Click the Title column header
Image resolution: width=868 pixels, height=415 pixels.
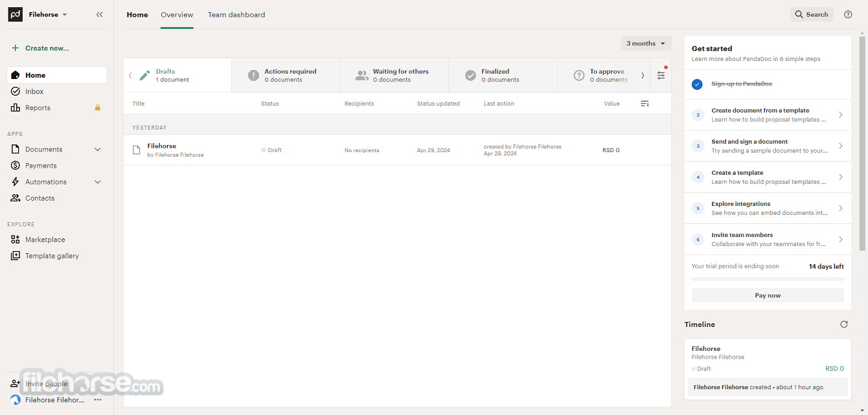(139, 104)
